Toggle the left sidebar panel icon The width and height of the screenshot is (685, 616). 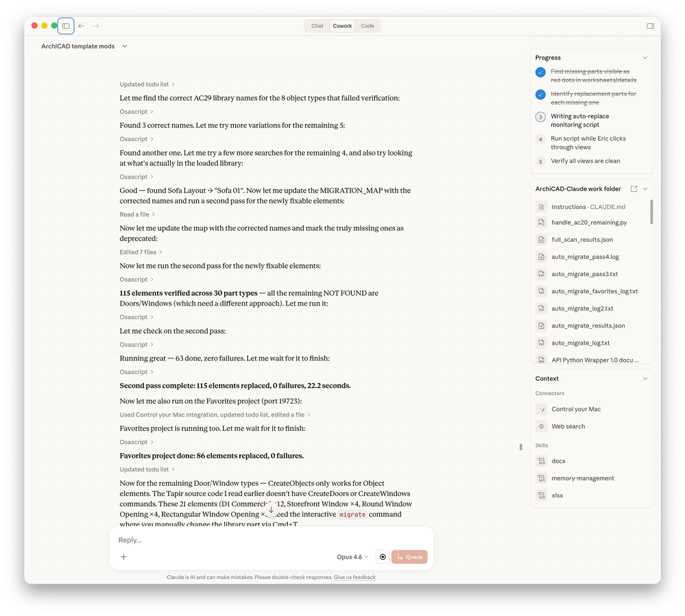[x=66, y=26]
